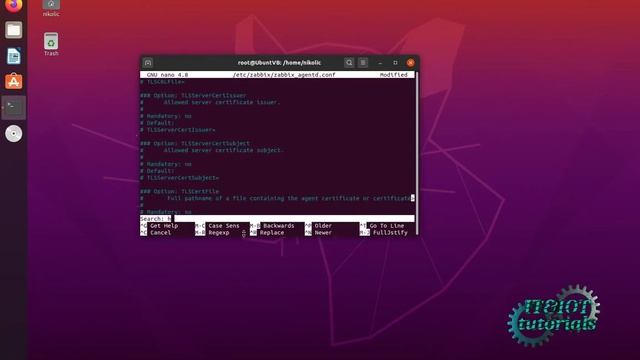
Task: Click the 'Allowed server certificate issuer' line
Action: pos(222,102)
